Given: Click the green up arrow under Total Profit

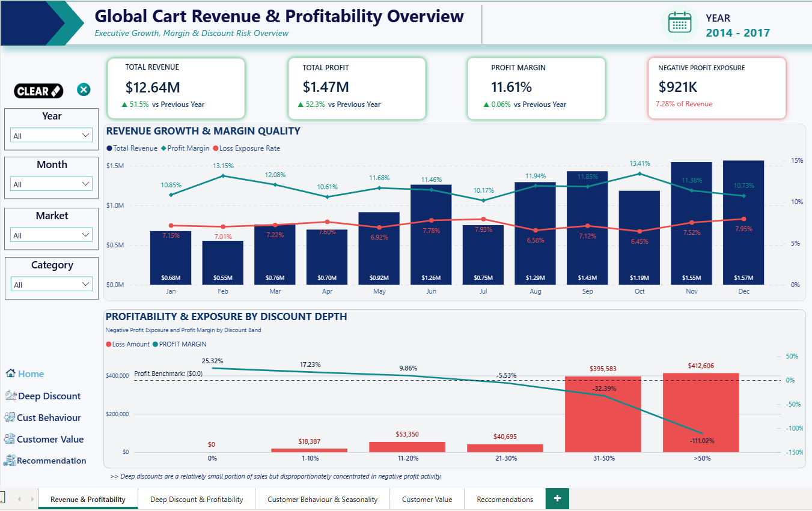Looking at the screenshot, I should [x=301, y=104].
